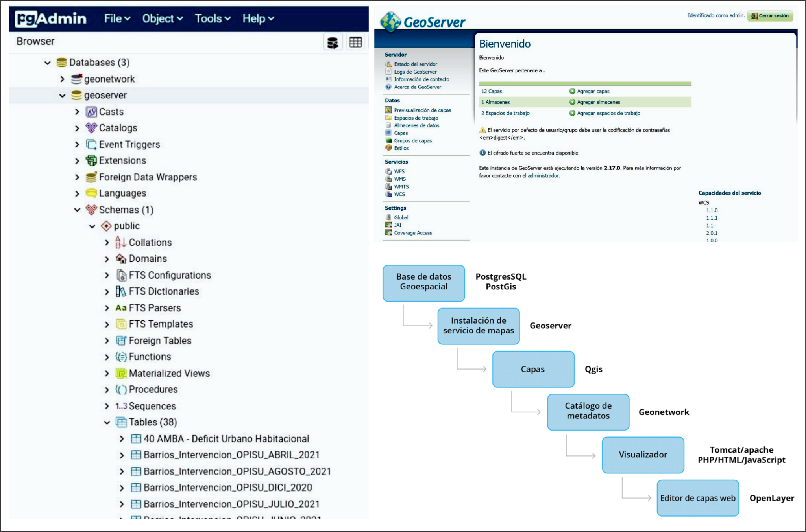Open the WMTS service link
806x532 pixels.
pos(401,187)
